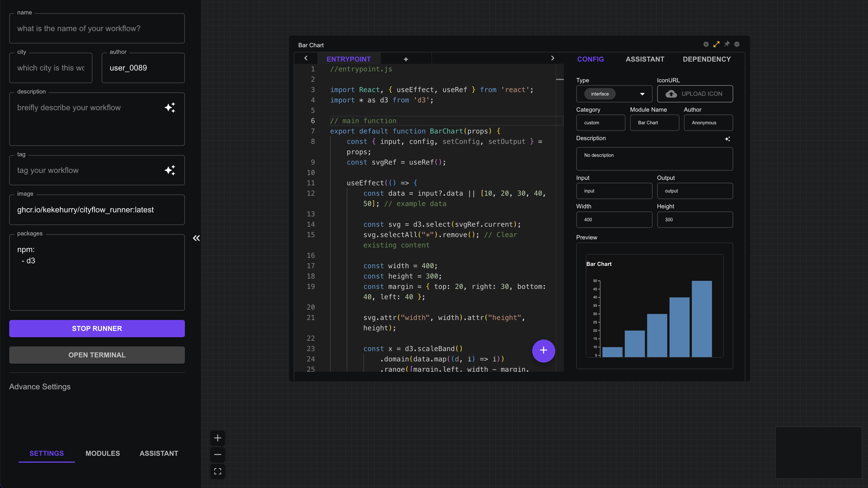Open the Type dropdown arrow
The height and width of the screenshot is (488, 868).
click(x=642, y=94)
